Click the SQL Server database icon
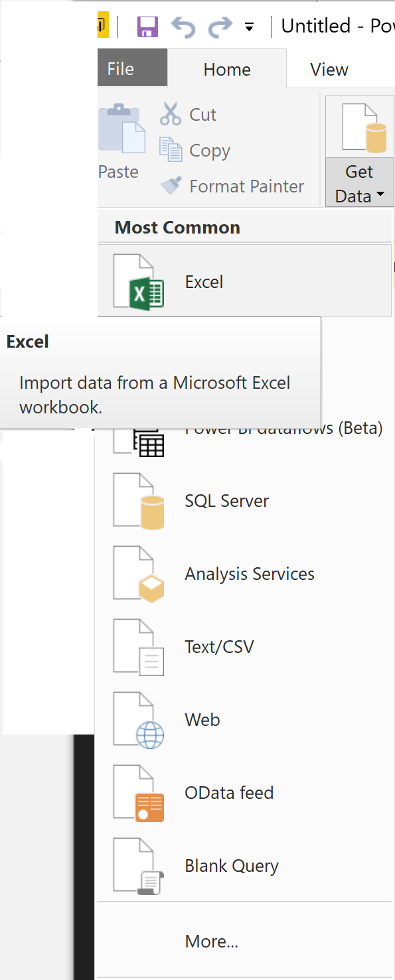This screenshot has width=395, height=980. point(138,500)
